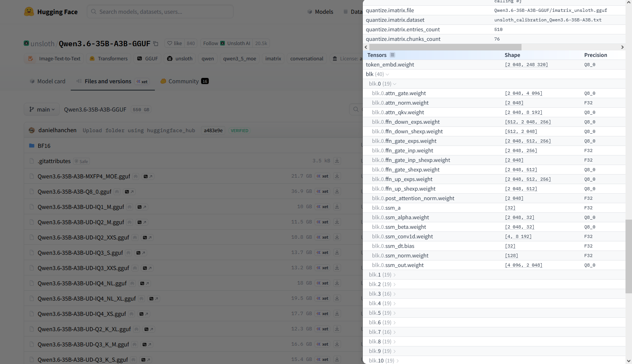Download Qwen3.6-35B-A3B-UD-Q3_K_M.gguf file
This screenshot has width=632, height=364.
click(x=337, y=344)
